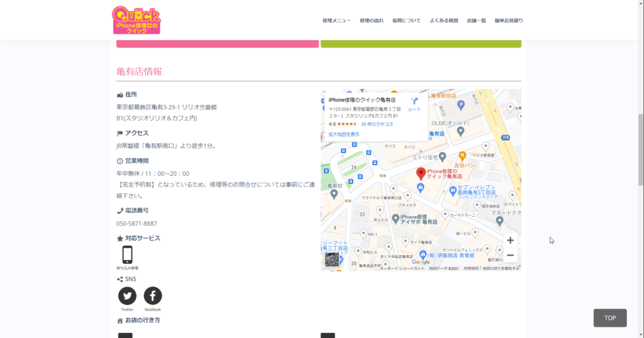Click the ミドリ住宅 map marker

click(442, 156)
